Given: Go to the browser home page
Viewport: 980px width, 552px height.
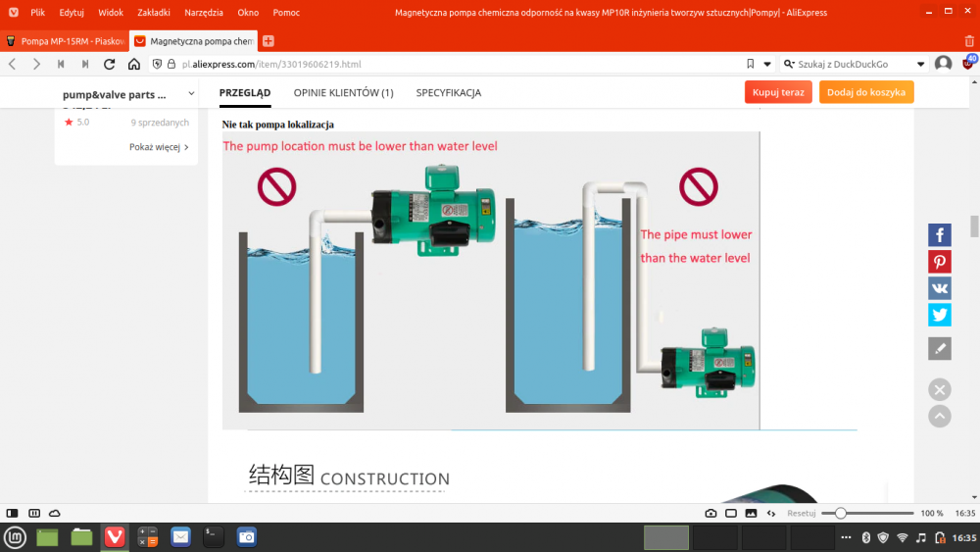Looking at the screenshot, I should (134, 64).
